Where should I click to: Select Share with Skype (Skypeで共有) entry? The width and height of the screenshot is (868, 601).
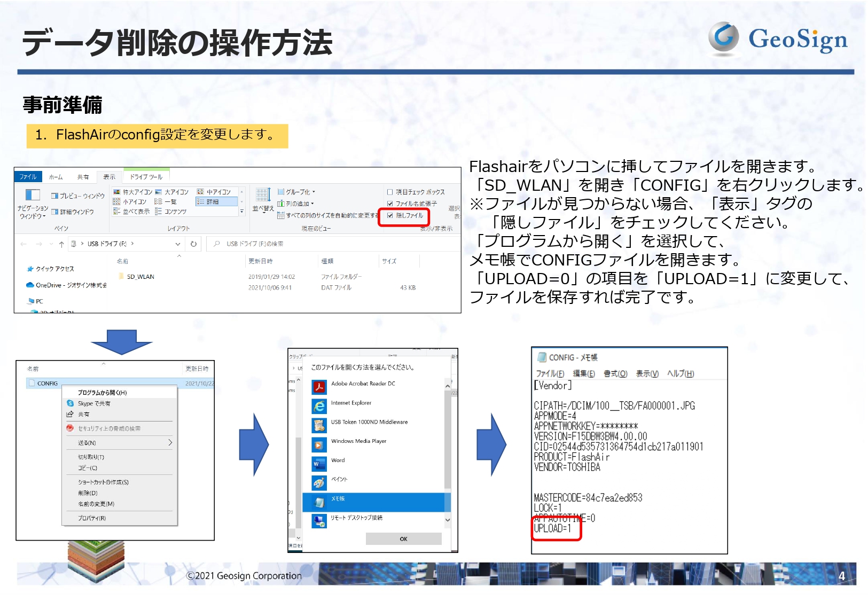click(120, 403)
